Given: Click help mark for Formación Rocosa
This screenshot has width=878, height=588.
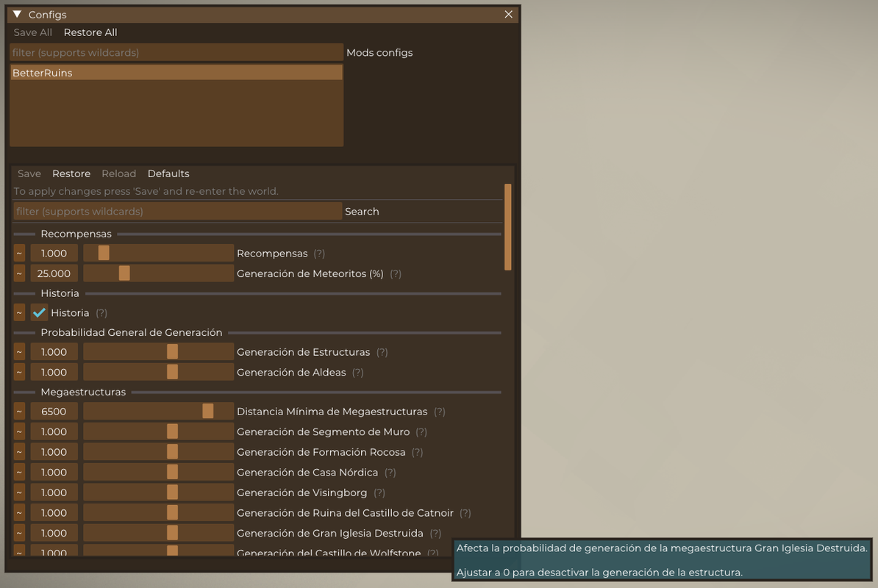Looking at the screenshot, I should 417,452.
